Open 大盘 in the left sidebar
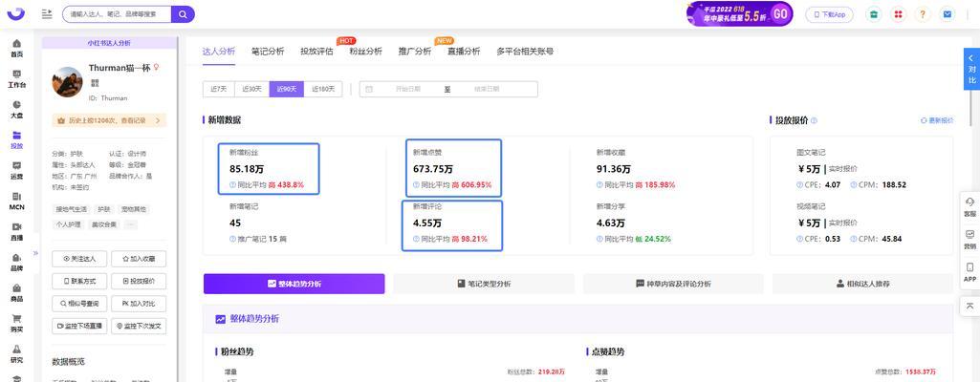The height and width of the screenshot is (382, 980). [x=17, y=109]
